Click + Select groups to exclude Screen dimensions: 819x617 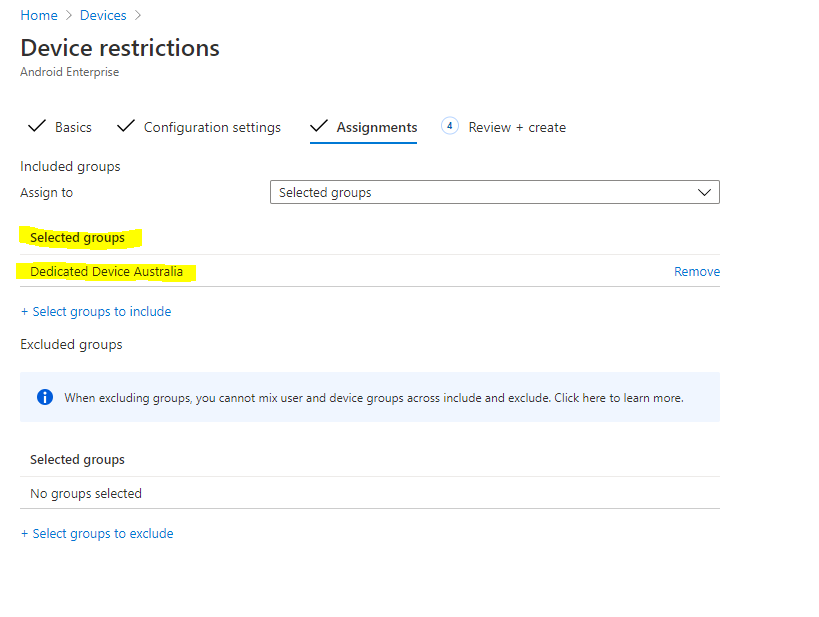(x=97, y=534)
